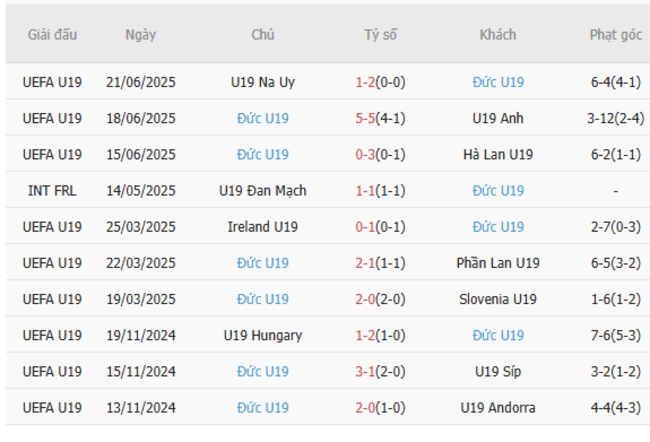Click the "Ngày" column header
650x442 pixels.
pyautogui.click(x=140, y=35)
